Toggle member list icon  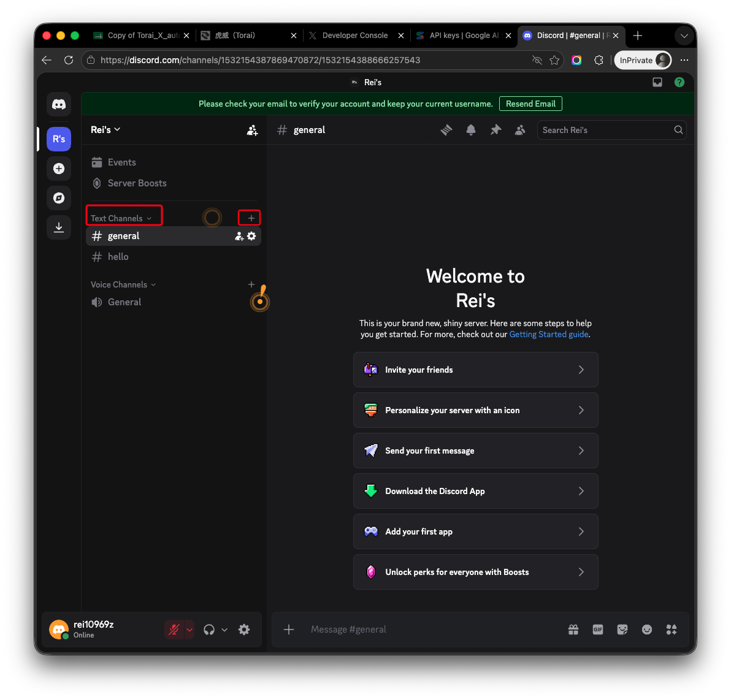(520, 130)
